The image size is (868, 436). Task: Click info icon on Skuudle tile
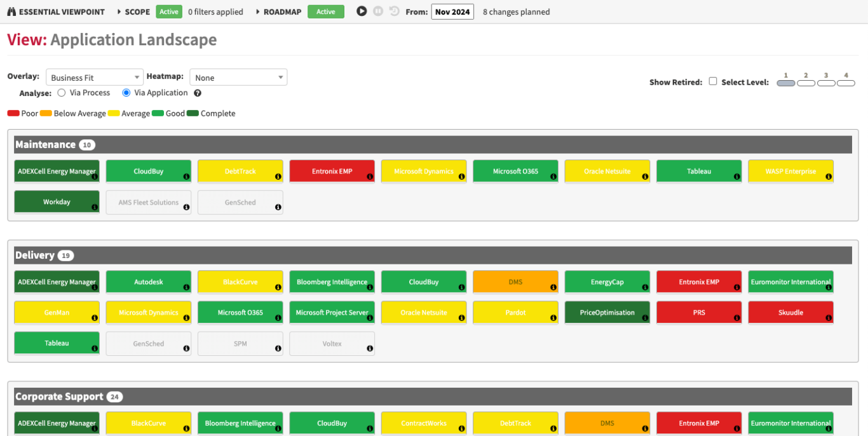(x=829, y=318)
